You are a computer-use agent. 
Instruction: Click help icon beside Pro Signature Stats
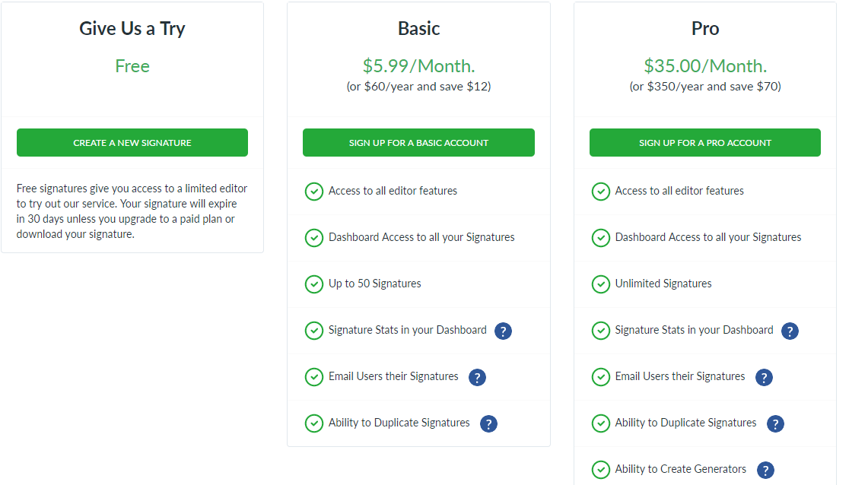(790, 331)
